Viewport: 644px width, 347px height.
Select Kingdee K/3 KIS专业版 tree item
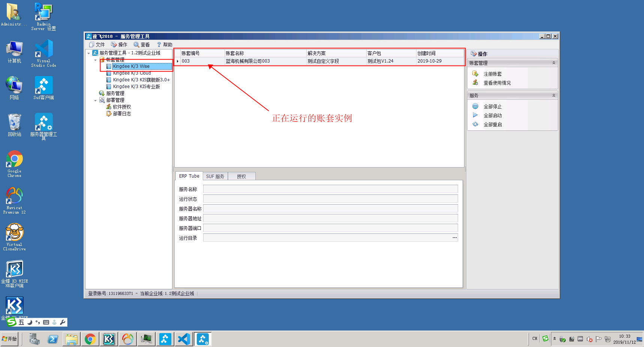(136, 87)
